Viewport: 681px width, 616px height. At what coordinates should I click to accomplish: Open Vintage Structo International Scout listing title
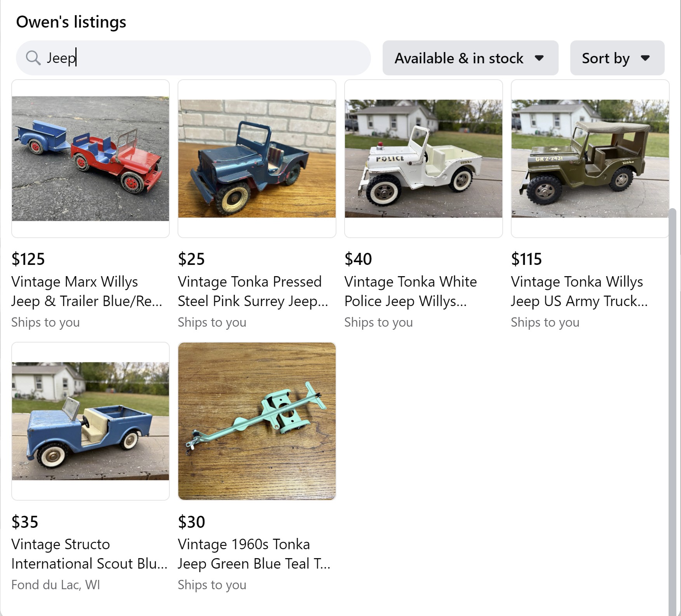[x=89, y=554]
